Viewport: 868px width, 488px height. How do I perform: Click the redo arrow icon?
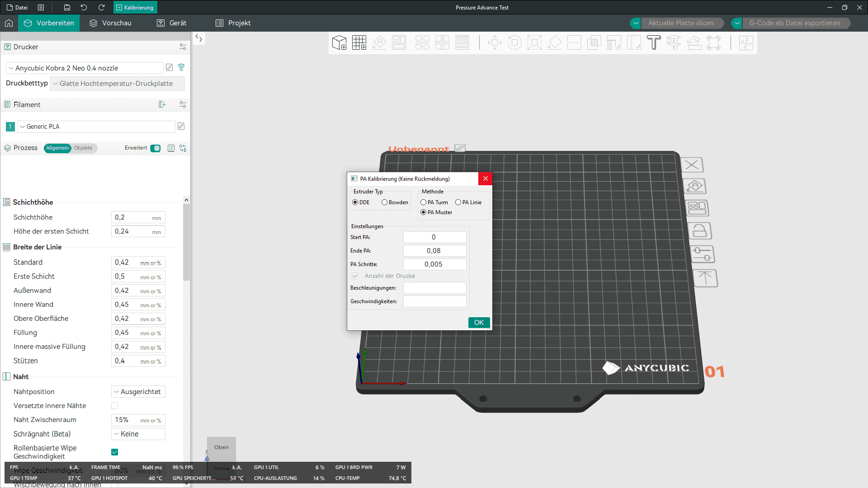pyautogui.click(x=101, y=7)
